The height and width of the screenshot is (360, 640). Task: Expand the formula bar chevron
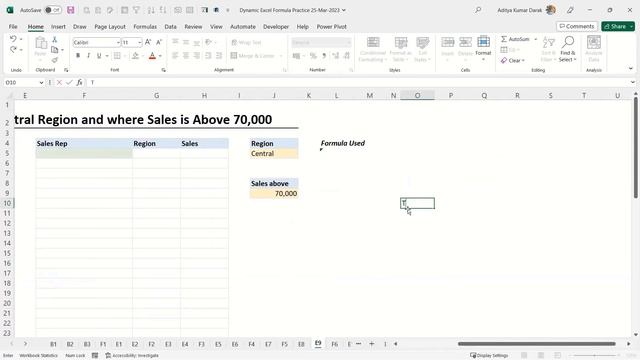pyautogui.click(x=633, y=82)
